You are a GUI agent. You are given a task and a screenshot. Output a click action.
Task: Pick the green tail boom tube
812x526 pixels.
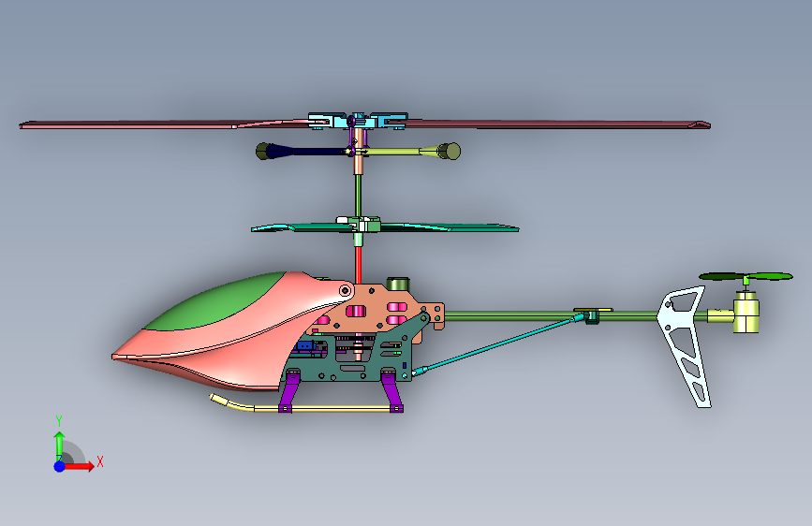click(x=549, y=315)
